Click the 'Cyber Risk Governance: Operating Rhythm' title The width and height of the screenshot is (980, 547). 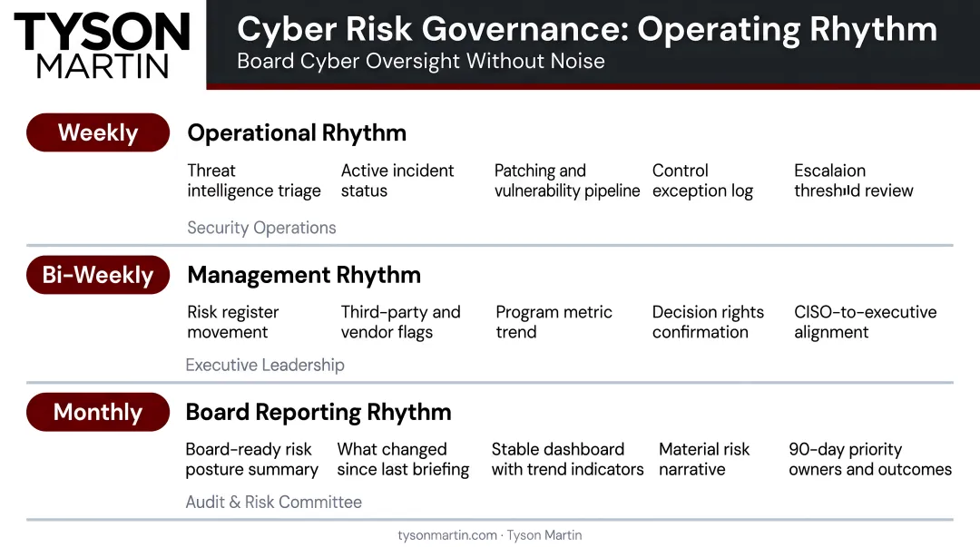587,29
